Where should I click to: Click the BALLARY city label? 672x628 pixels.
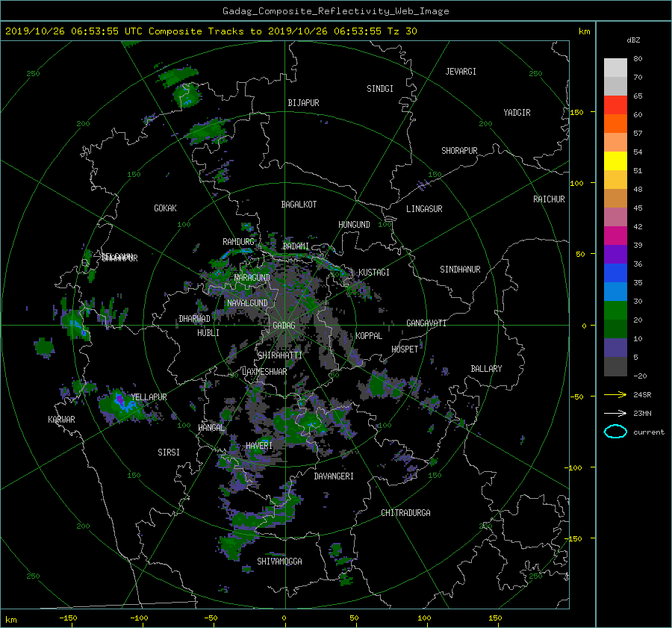tap(486, 369)
